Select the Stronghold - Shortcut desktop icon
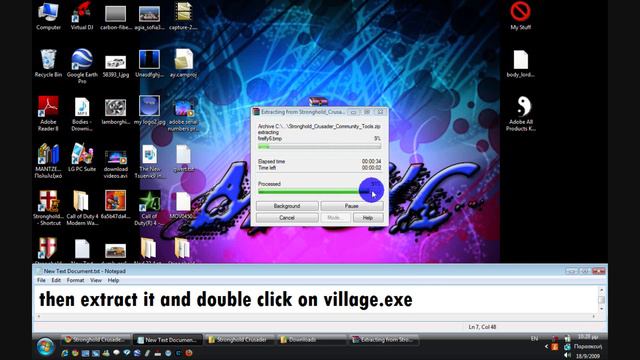 (48, 208)
